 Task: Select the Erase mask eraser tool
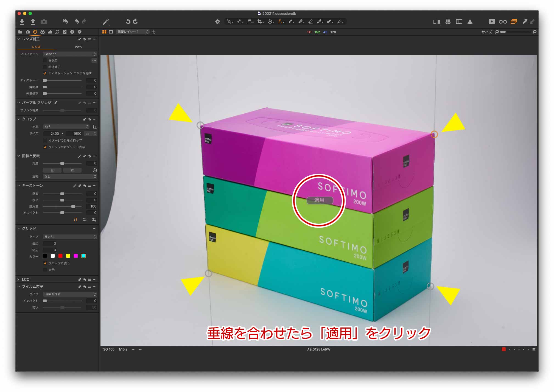pos(310,21)
